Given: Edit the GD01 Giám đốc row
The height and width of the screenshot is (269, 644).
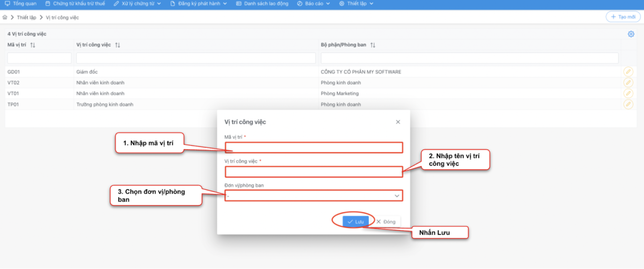Looking at the screenshot, I should point(628,72).
